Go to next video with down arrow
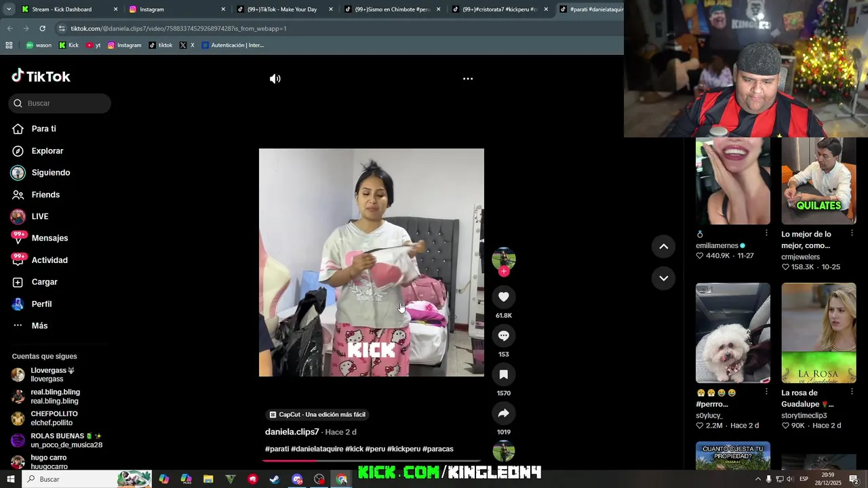The image size is (868, 488). click(663, 278)
